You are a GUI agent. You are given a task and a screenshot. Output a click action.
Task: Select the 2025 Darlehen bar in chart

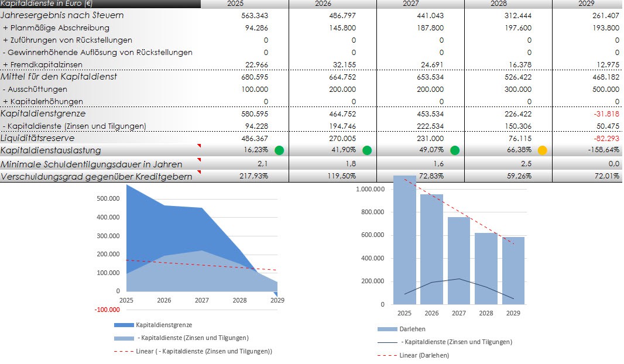click(x=404, y=240)
